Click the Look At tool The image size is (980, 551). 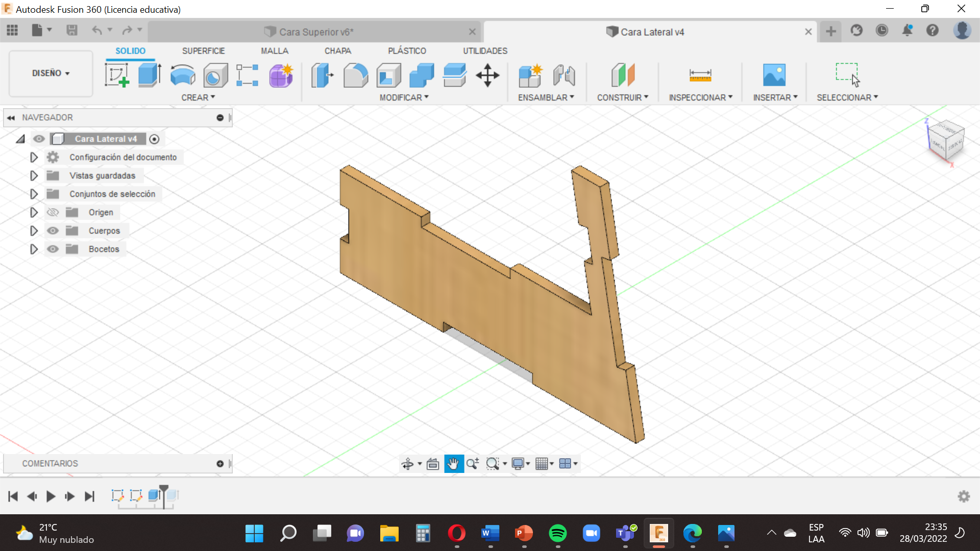[433, 464]
